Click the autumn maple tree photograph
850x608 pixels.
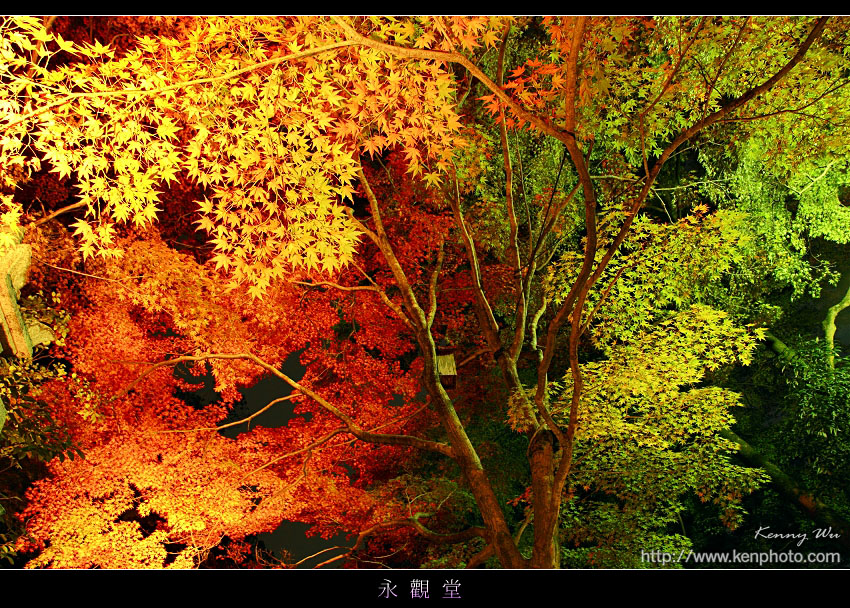click(x=425, y=292)
